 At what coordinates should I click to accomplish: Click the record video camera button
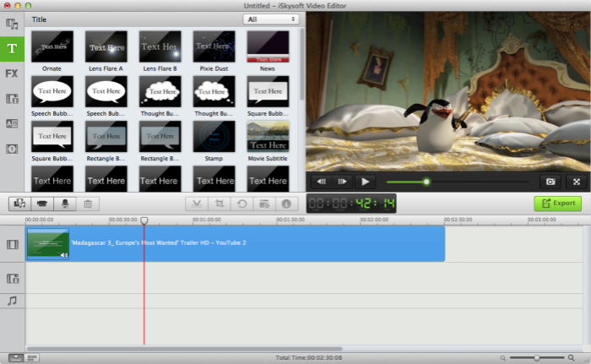(42, 204)
